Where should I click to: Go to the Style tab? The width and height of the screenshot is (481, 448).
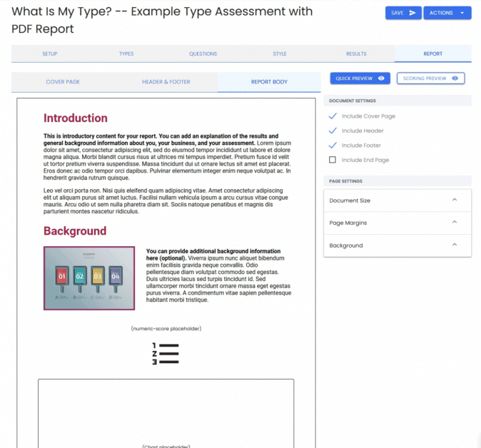click(280, 54)
